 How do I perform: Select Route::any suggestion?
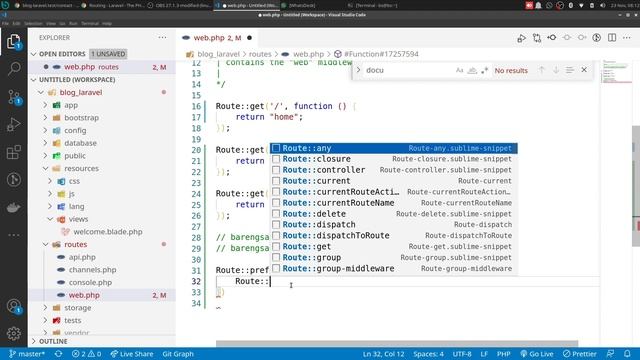coord(393,148)
